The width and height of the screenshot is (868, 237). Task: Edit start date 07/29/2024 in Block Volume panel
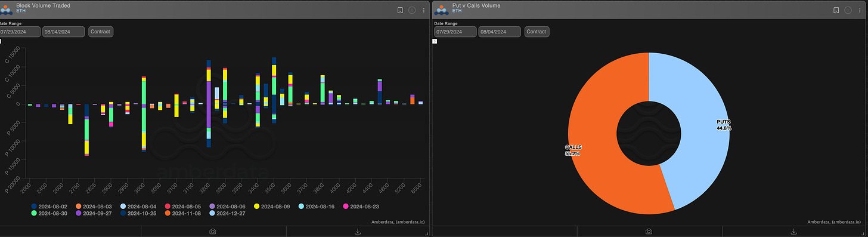coord(20,32)
